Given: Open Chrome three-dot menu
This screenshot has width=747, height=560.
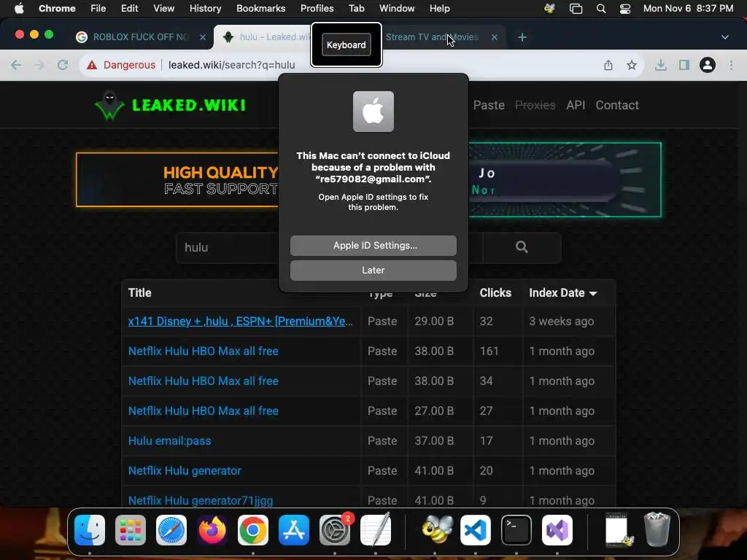Looking at the screenshot, I should click(x=731, y=65).
